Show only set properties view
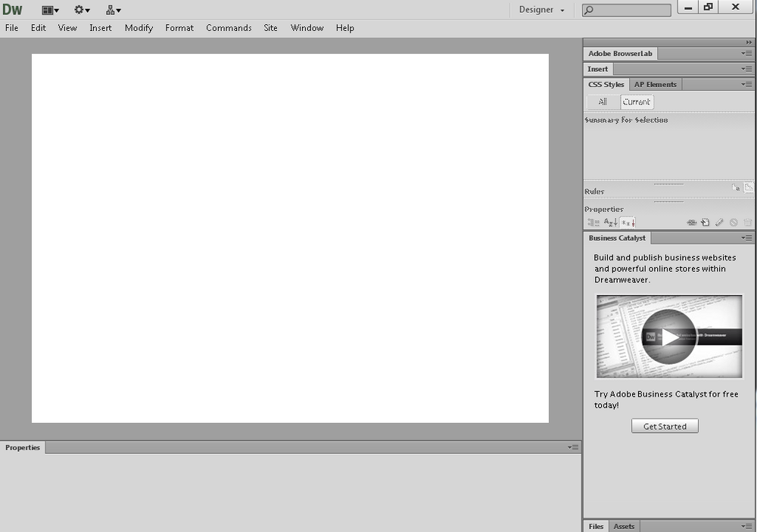This screenshot has width=757, height=532. tap(628, 222)
